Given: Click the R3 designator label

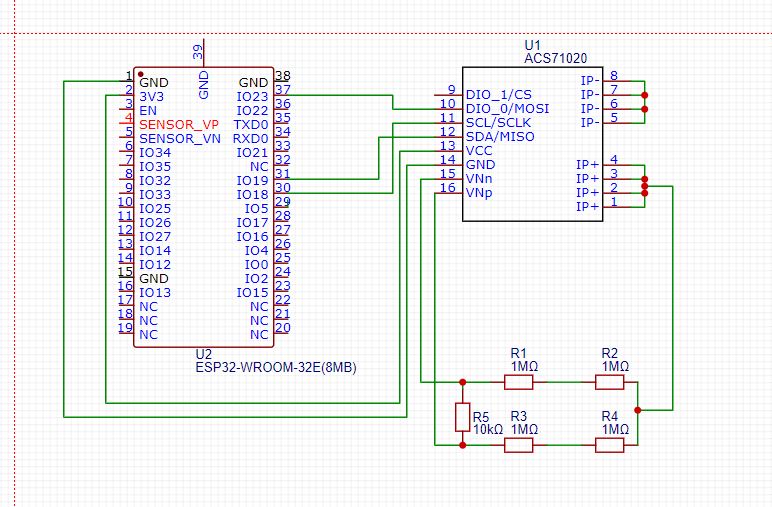Looking at the screenshot, I should click(518, 416).
